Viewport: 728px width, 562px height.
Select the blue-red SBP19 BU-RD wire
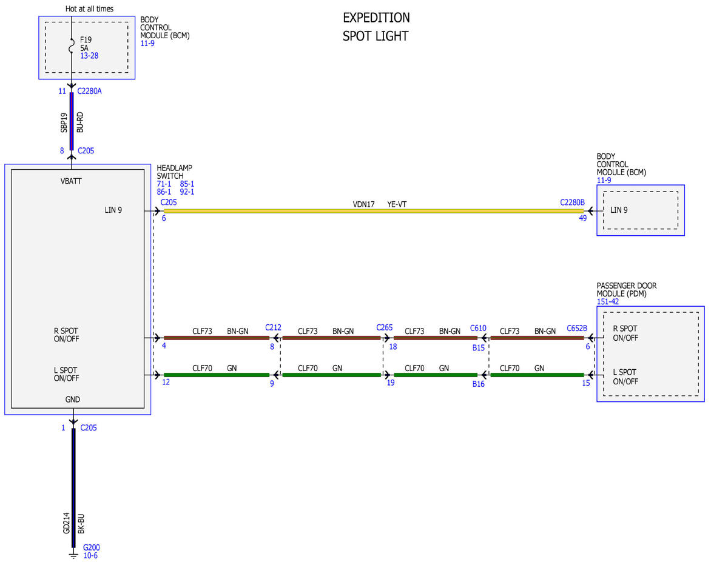point(72,121)
